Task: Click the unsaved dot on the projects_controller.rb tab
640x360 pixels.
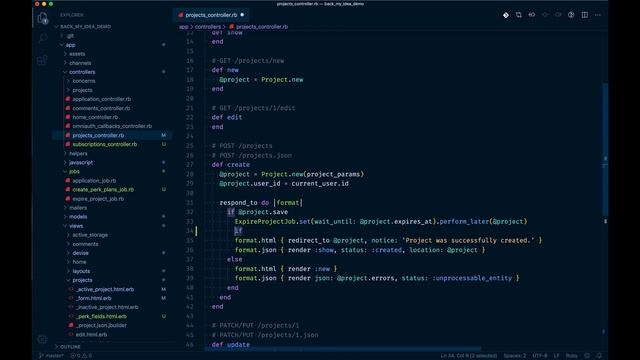Action: (x=242, y=15)
